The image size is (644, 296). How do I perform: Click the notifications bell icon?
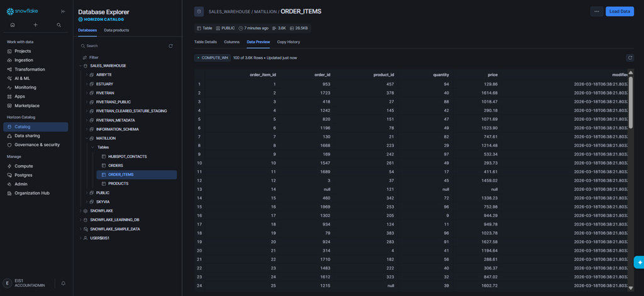coord(64,283)
